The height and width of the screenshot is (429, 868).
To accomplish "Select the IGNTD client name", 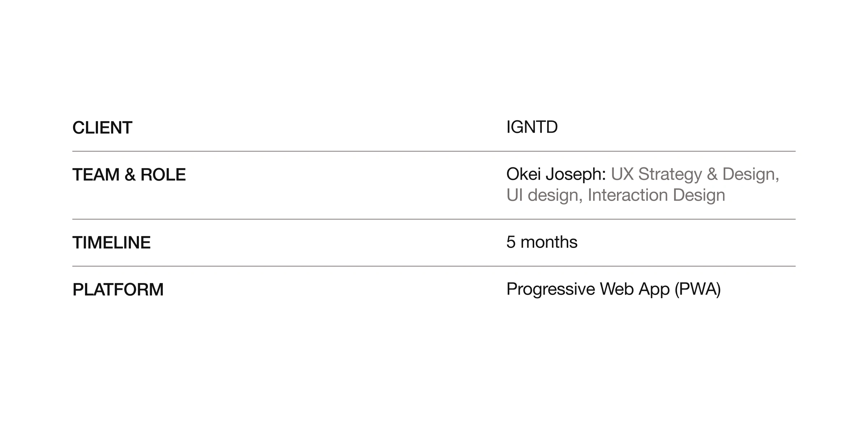I will pos(532,127).
